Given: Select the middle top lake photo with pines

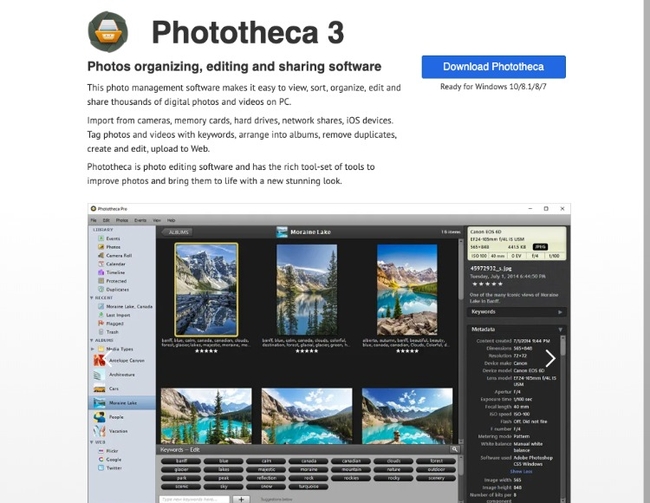Looking at the screenshot, I should [x=307, y=289].
